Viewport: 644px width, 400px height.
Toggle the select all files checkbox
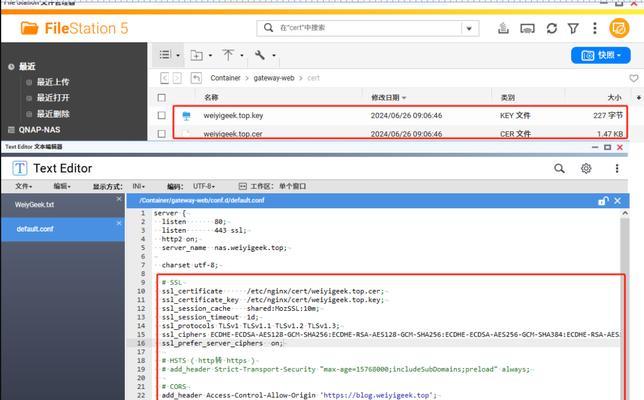coord(162,98)
